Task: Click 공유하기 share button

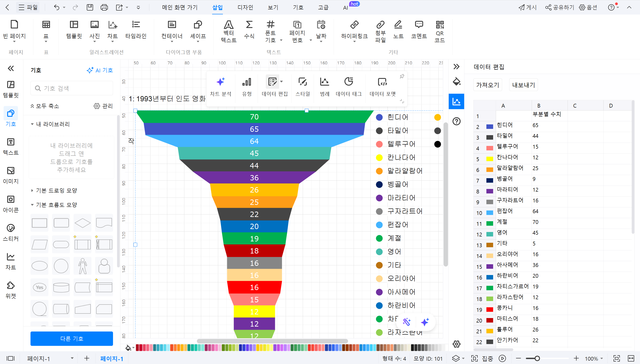Action: pyautogui.click(x=559, y=7)
